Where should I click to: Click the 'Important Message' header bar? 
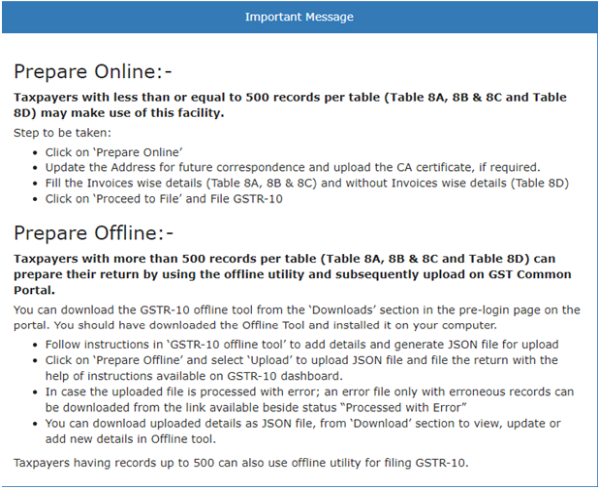pyautogui.click(x=299, y=17)
